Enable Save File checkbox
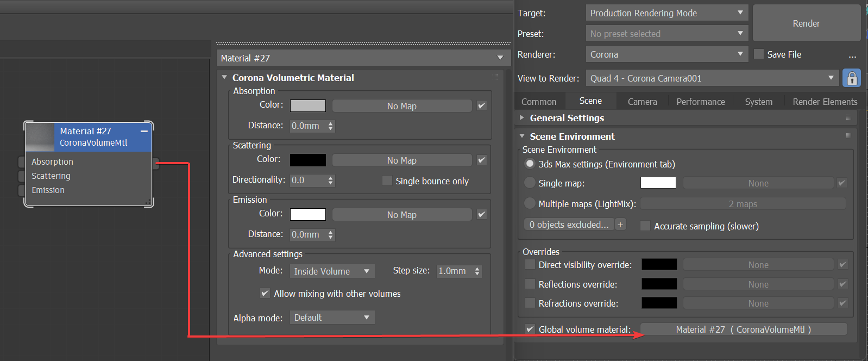This screenshot has height=361, width=868. point(759,54)
